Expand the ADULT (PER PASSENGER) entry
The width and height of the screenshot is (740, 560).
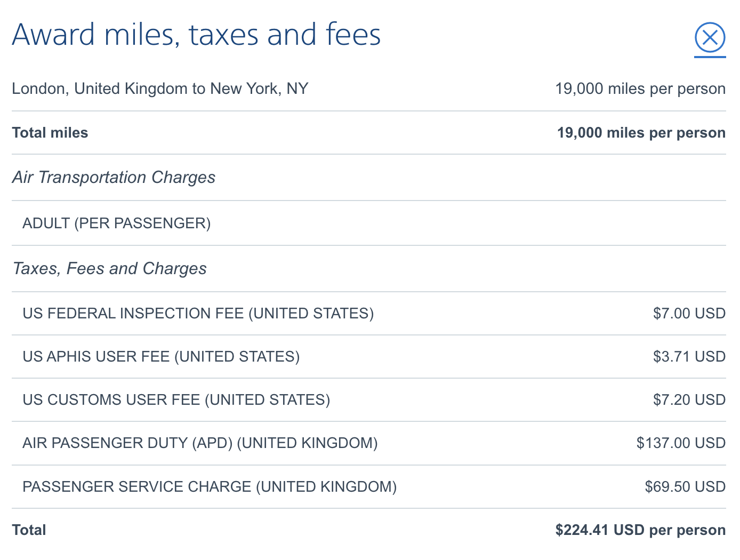tap(117, 223)
